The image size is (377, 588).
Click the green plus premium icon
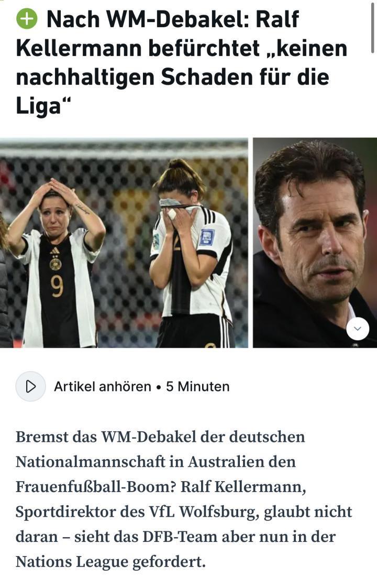(27, 19)
